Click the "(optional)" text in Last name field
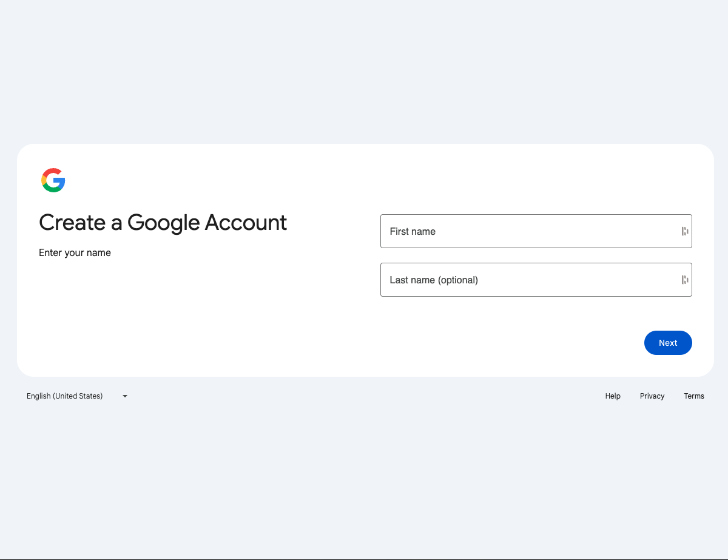Viewport: 728px width, 560px height. (458, 280)
